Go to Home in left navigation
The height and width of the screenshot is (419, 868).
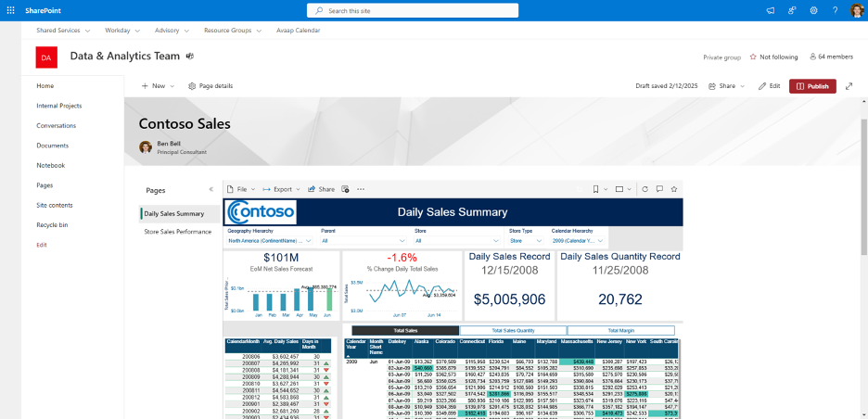[x=45, y=86]
